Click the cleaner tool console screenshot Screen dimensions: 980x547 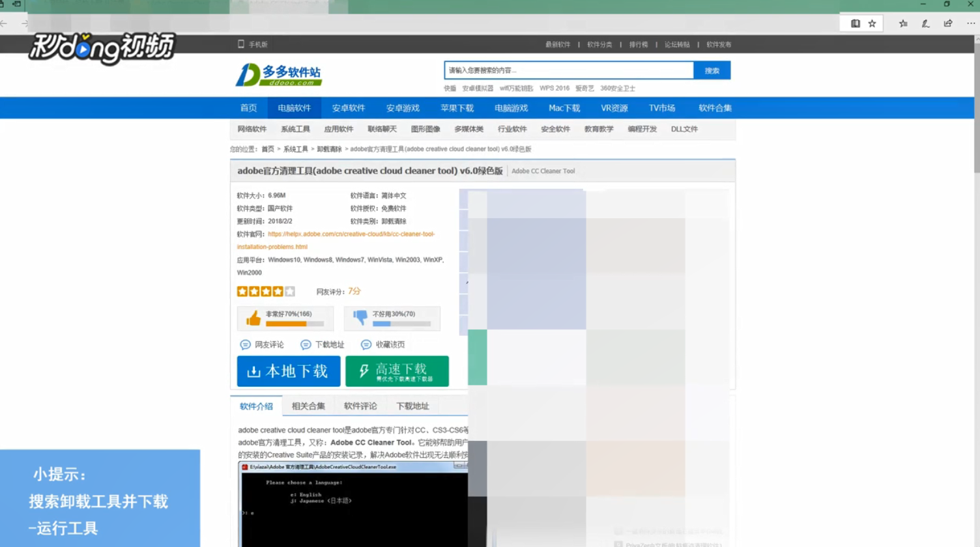coord(353,505)
